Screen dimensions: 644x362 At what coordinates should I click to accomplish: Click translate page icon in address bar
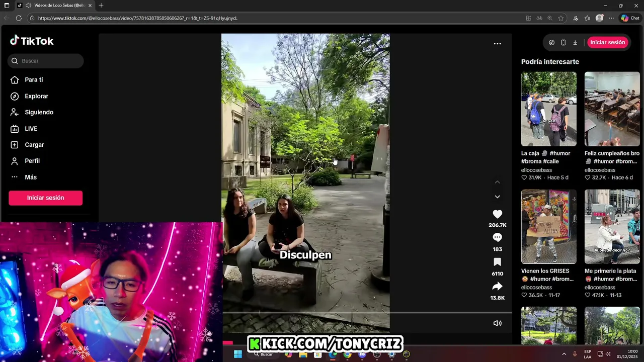click(x=539, y=18)
